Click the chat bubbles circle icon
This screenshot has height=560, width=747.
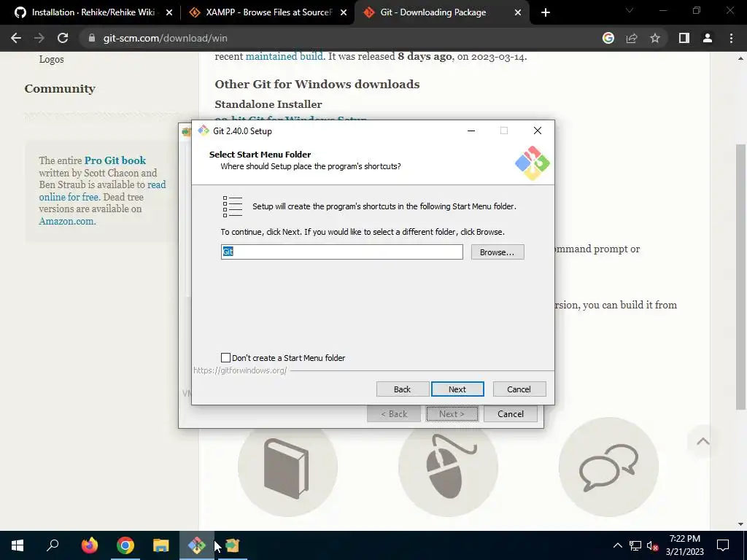tap(609, 467)
